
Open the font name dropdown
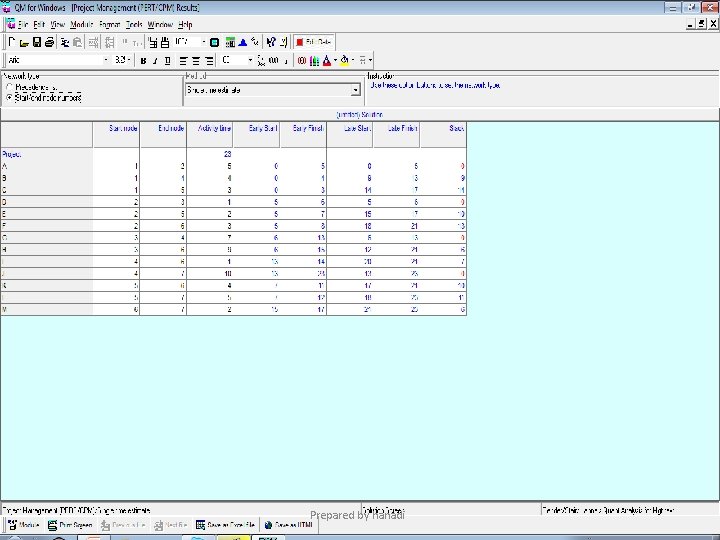(x=106, y=60)
